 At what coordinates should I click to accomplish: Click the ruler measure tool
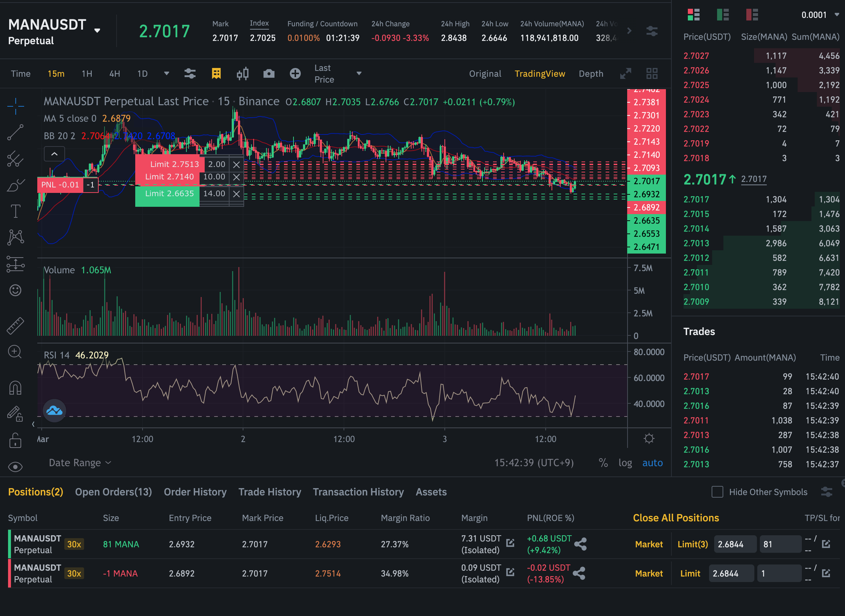pos(16,326)
